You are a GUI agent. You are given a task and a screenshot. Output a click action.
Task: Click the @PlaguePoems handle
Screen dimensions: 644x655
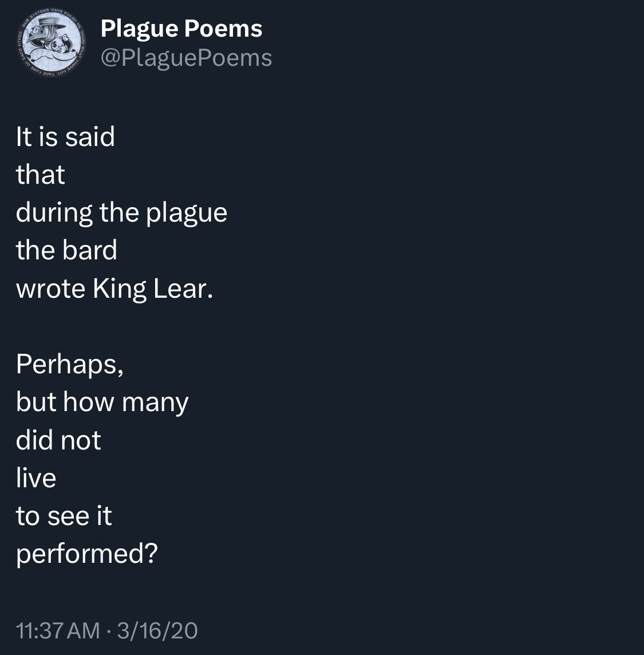point(186,57)
